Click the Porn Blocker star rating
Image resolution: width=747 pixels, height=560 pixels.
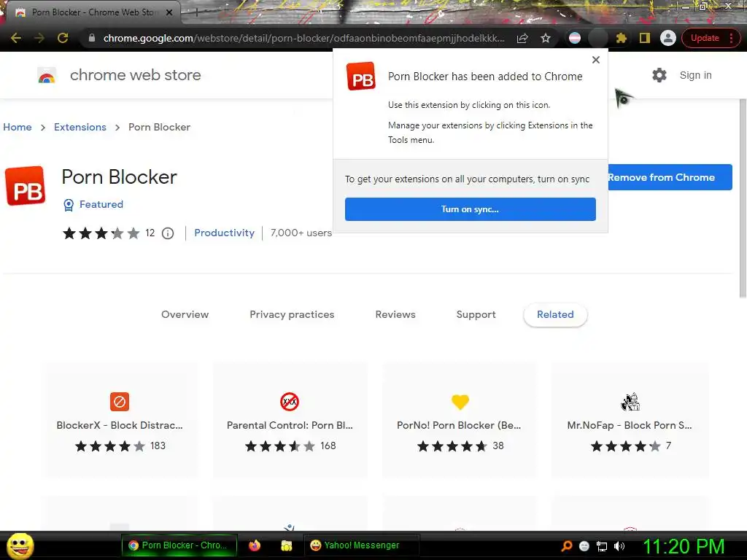click(x=101, y=233)
